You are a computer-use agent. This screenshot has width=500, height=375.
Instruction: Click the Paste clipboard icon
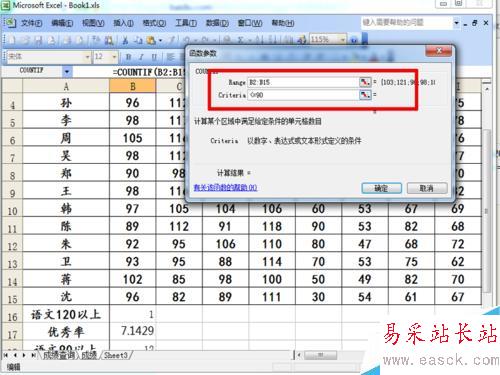(x=151, y=40)
